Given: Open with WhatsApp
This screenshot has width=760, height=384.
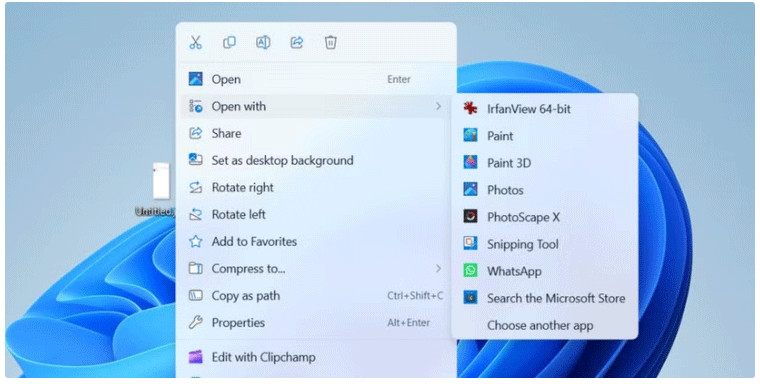Looking at the screenshot, I should click(545, 272).
